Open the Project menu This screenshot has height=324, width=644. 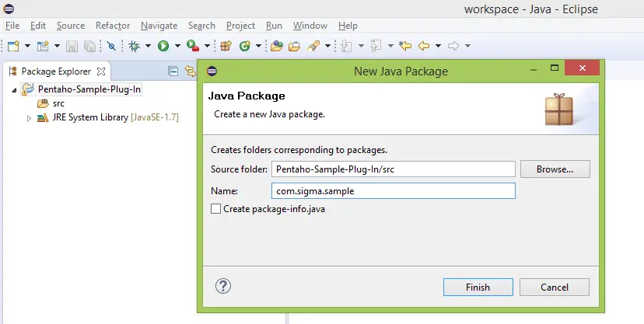point(240,26)
